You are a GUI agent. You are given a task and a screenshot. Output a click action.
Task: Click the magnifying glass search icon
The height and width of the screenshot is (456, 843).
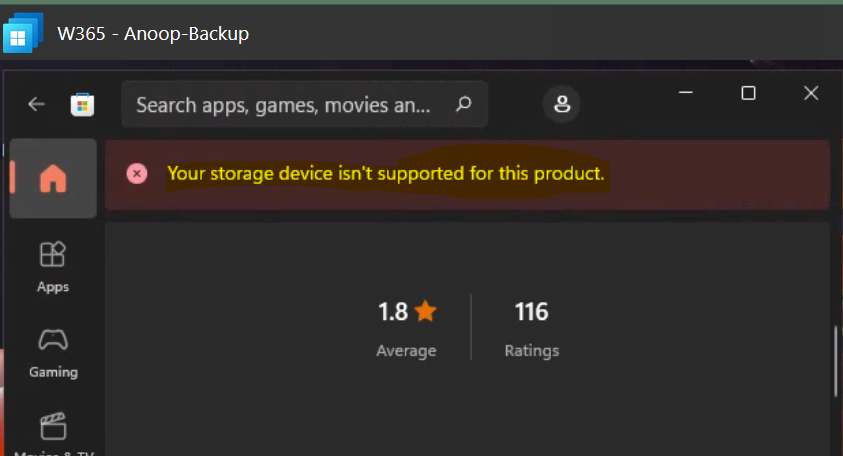(463, 104)
